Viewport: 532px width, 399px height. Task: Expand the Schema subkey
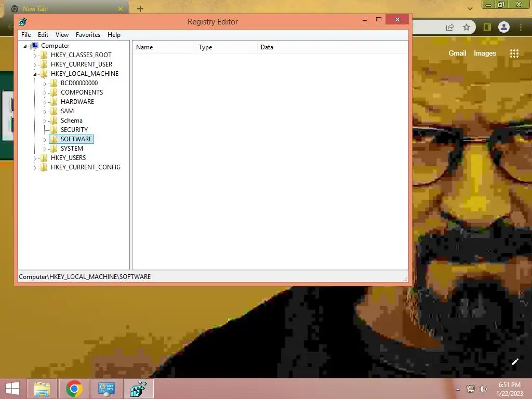pos(45,121)
